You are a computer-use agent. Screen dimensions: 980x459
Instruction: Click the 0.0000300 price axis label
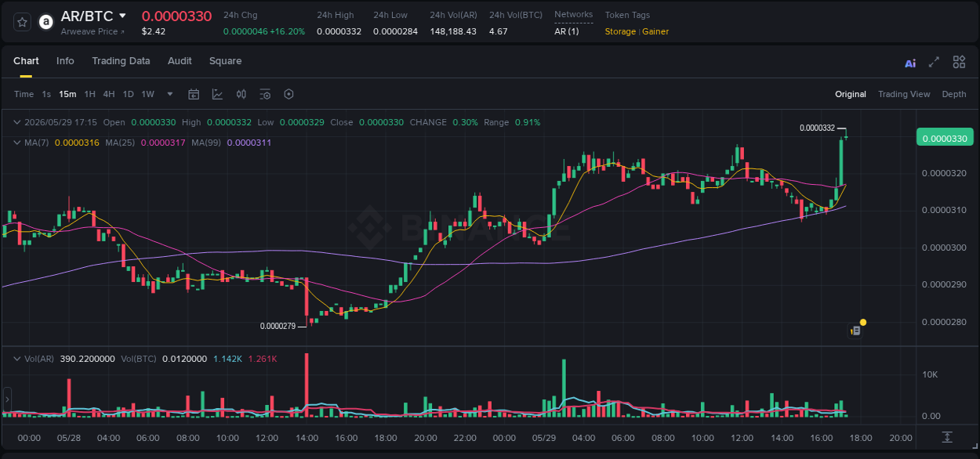pyautogui.click(x=944, y=248)
